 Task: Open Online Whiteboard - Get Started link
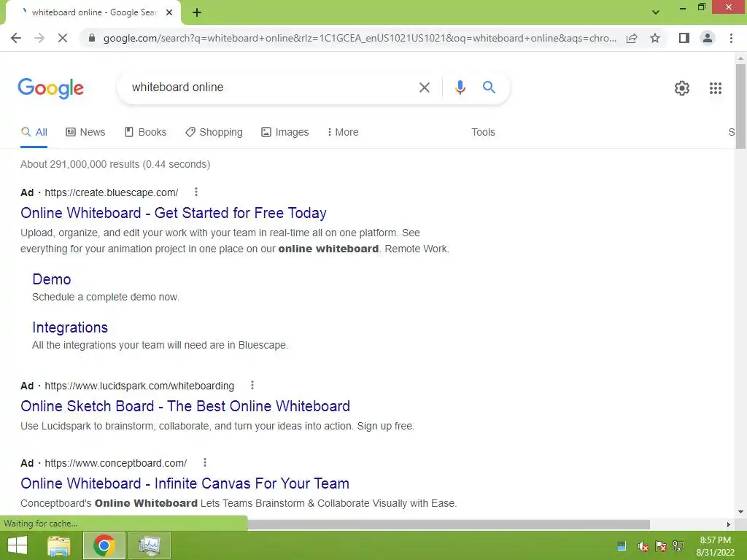174,213
